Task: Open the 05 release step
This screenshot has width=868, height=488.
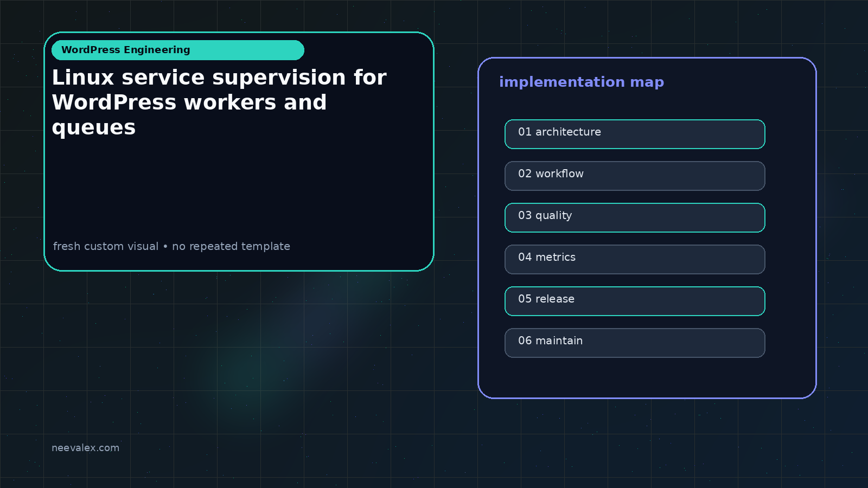Action: 635,301
